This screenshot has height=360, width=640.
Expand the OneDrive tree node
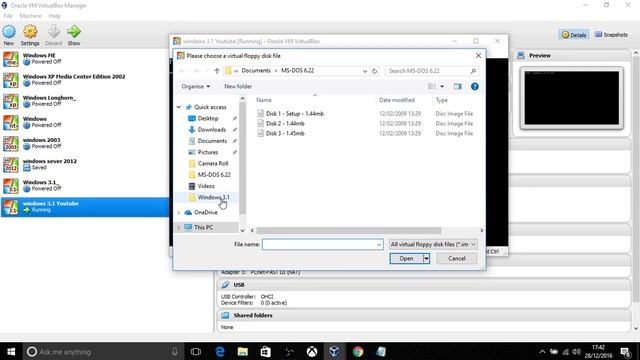click(x=178, y=213)
